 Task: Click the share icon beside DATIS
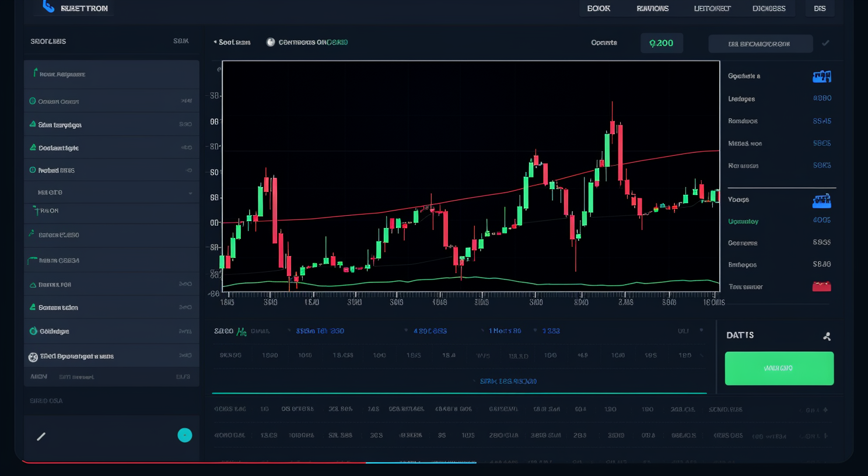[x=827, y=336]
